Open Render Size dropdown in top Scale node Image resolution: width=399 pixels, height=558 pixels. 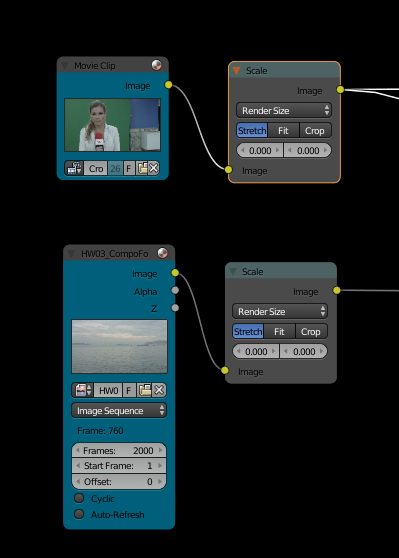[284, 111]
